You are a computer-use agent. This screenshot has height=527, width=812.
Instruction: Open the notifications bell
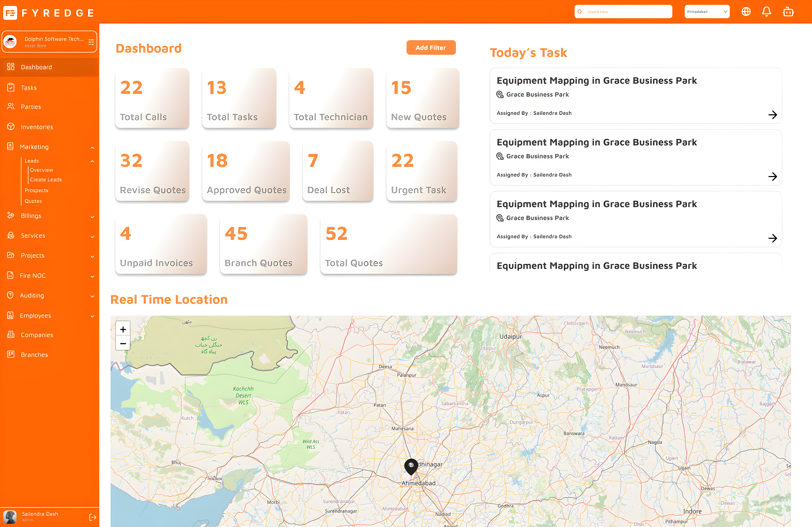tap(767, 12)
